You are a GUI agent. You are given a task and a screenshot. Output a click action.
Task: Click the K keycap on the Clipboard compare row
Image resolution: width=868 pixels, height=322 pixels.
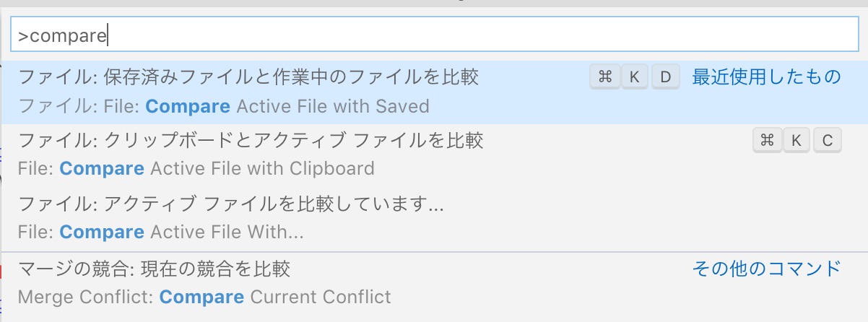coord(797,140)
